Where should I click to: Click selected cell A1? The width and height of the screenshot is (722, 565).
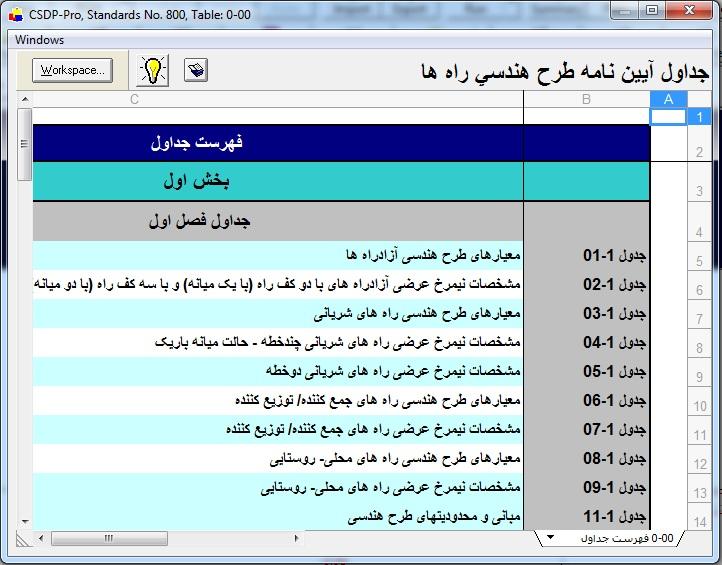click(x=668, y=116)
